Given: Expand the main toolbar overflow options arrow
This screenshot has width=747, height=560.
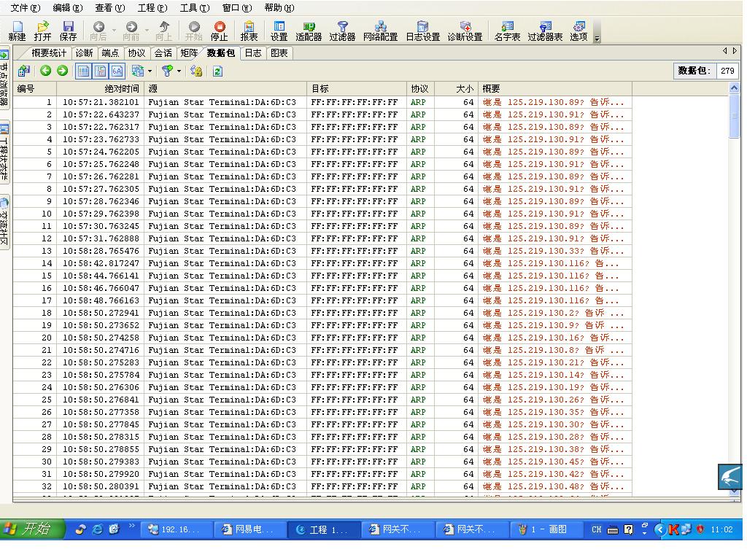Looking at the screenshot, I should point(597,38).
